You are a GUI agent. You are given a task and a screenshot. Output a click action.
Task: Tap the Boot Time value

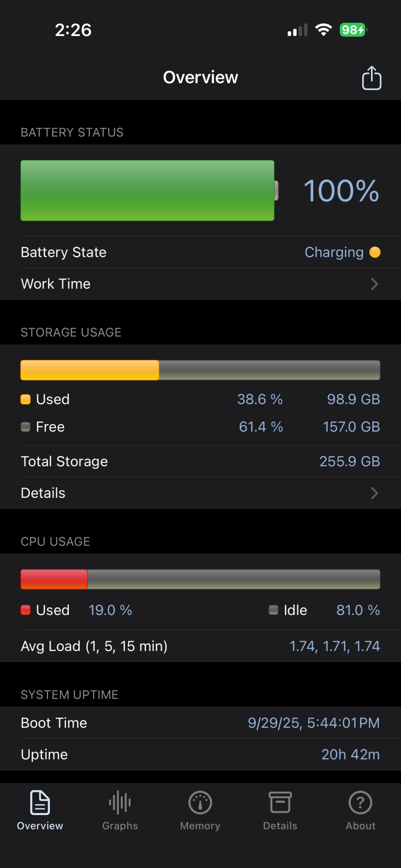click(x=314, y=723)
